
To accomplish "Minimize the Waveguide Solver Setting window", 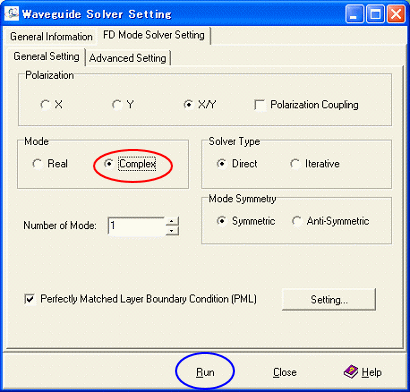I will (354, 15).
